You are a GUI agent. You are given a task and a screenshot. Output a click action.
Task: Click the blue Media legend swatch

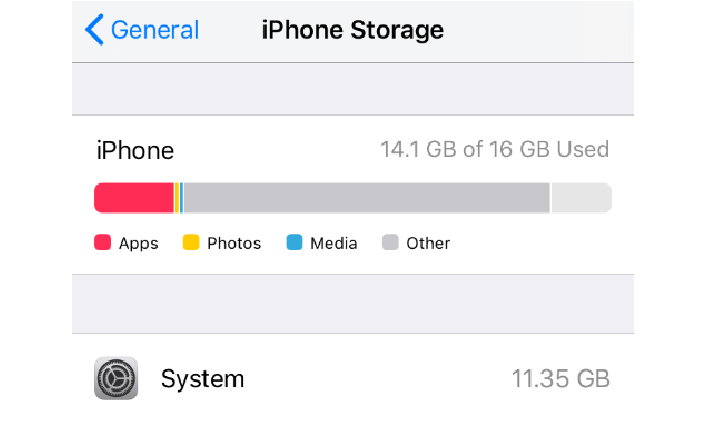click(x=294, y=243)
